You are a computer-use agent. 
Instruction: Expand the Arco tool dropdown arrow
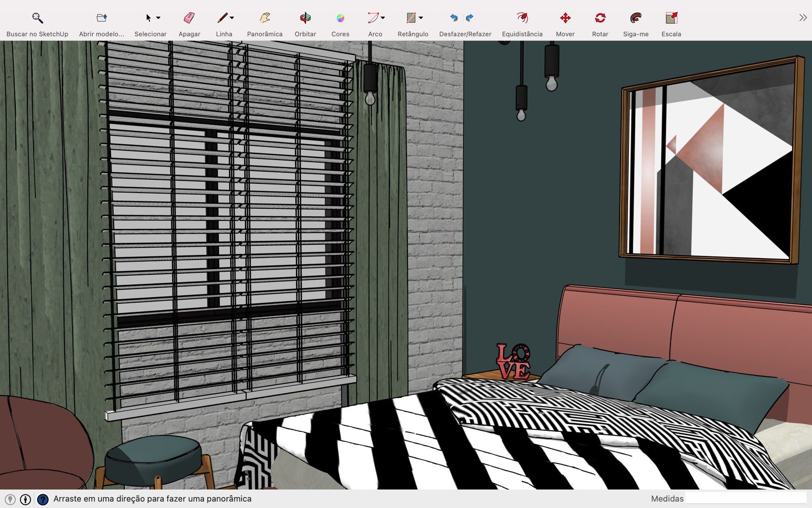click(x=383, y=18)
